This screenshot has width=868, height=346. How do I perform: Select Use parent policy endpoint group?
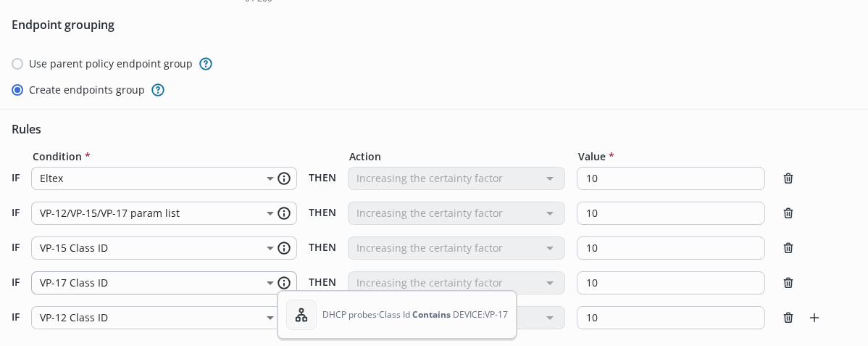coord(17,64)
